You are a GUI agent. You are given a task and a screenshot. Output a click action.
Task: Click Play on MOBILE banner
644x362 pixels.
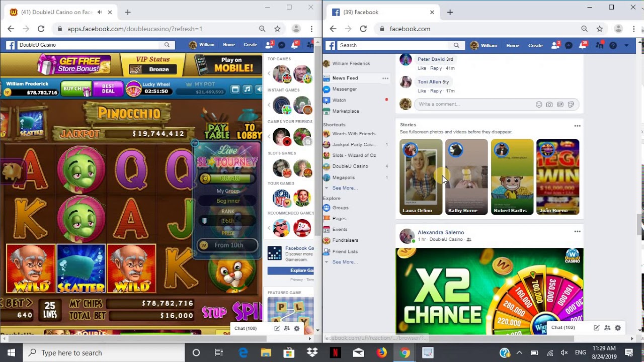228,64
